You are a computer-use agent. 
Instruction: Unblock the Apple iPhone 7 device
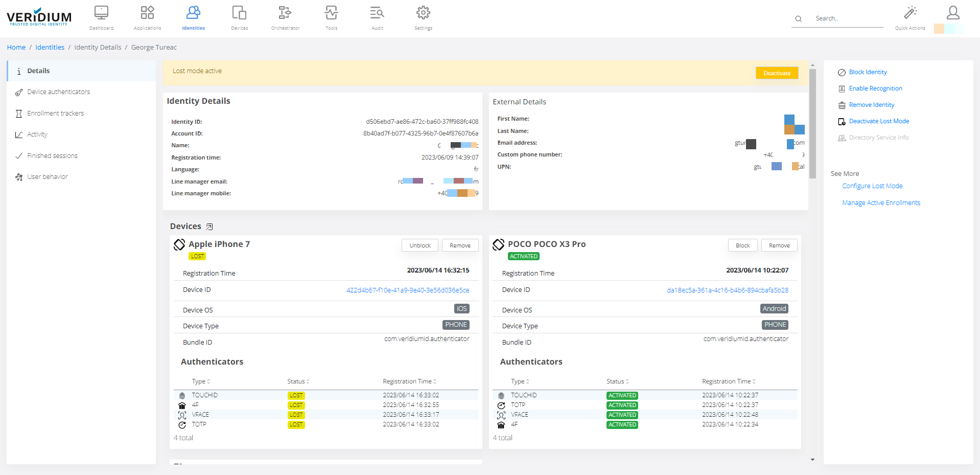point(419,245)
